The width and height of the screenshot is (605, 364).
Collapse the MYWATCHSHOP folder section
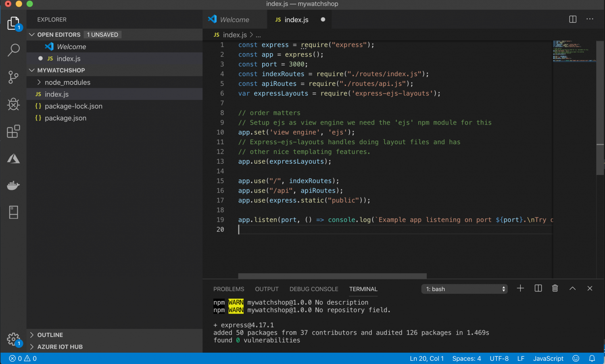pyautogui.click(x=32, y=70)
